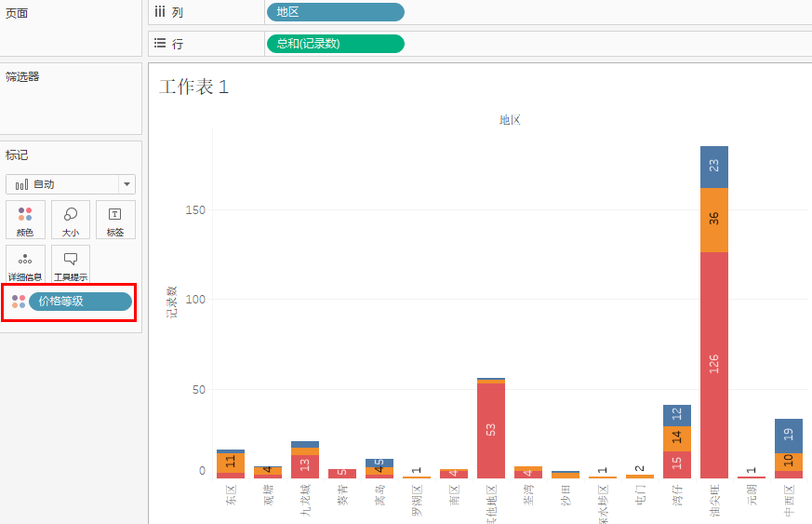Open the mark type dropdown showing 自动
This screenshot has height=524, width=812.
click(x=71, y=184)
